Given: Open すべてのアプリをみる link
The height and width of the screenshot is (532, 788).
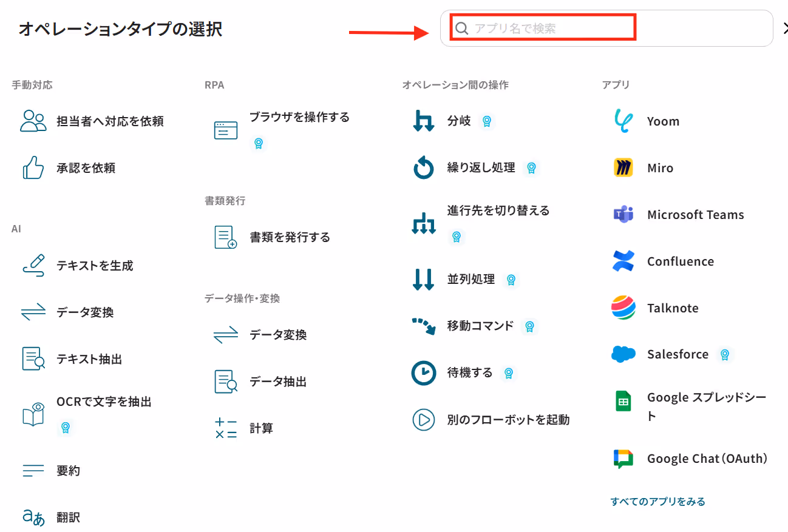Looking at the screenshot, I should tap(658, 502).
